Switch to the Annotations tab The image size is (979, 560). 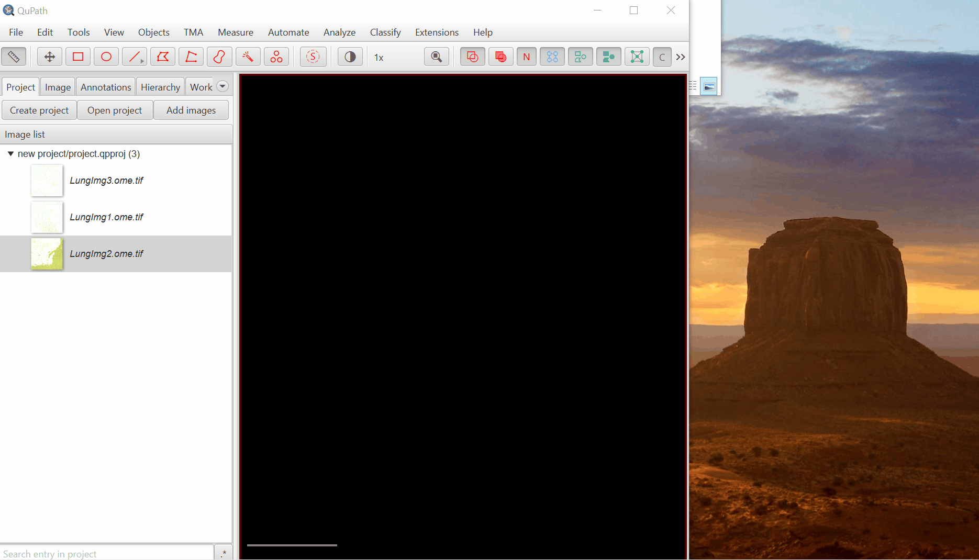pos(106,87)
